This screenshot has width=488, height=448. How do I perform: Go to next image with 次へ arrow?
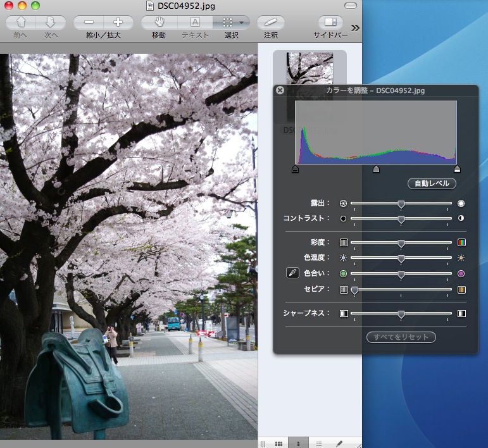[x=51, y=22]
